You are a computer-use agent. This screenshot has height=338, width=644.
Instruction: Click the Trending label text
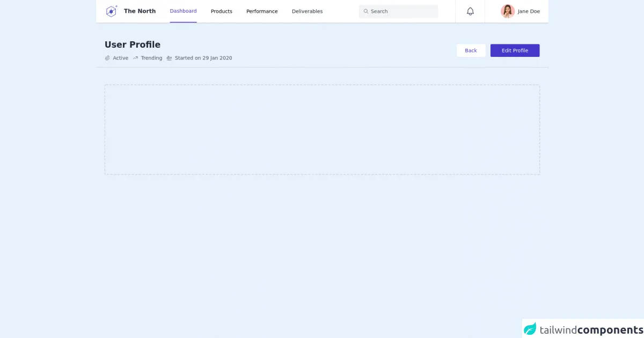151,58
